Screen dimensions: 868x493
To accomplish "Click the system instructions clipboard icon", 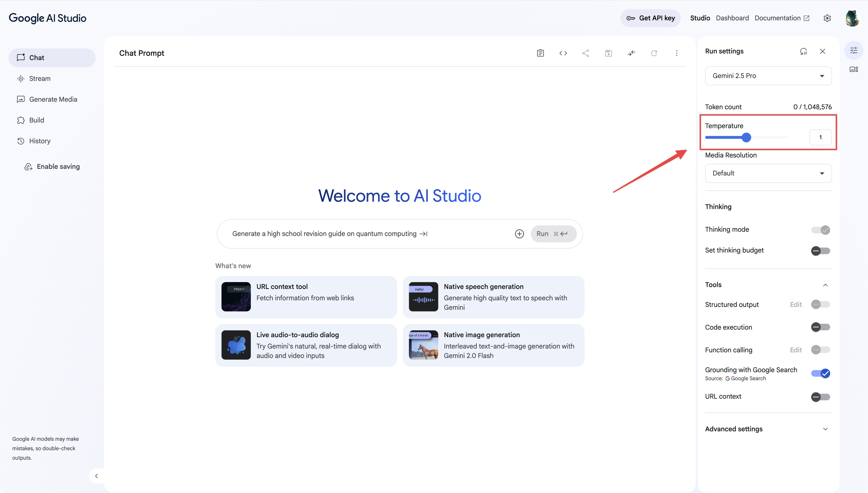I will (540, 53).
